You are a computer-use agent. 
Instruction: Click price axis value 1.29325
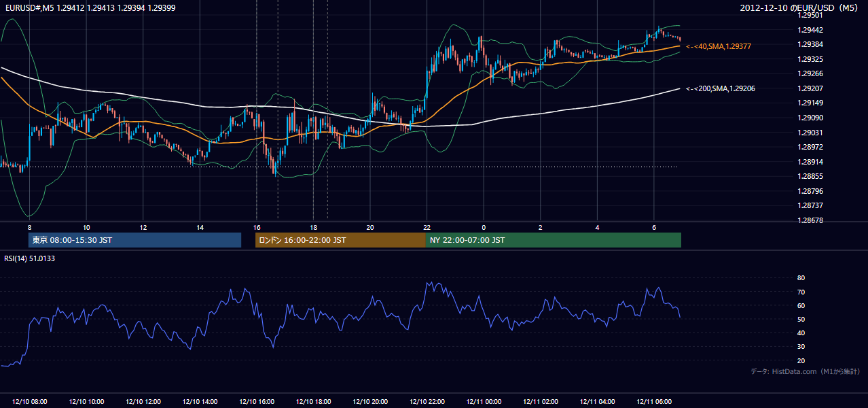pyautogui.click(x=810, y=59)
